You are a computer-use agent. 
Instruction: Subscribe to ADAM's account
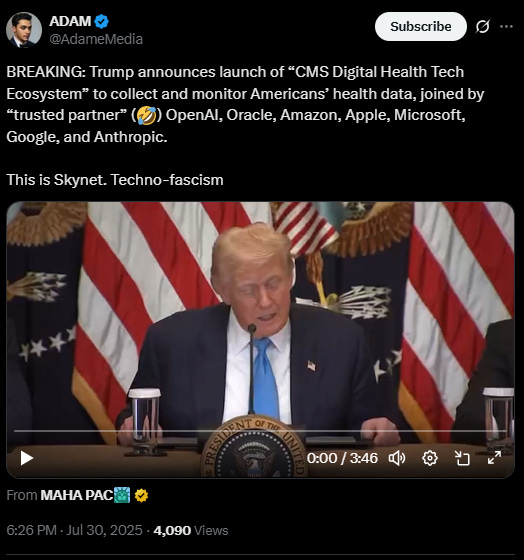click(x=421, y=26)
